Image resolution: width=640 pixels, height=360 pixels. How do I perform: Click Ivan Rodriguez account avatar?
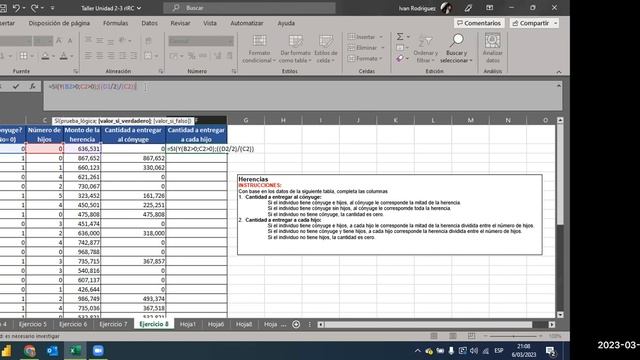tap(447, 8)
